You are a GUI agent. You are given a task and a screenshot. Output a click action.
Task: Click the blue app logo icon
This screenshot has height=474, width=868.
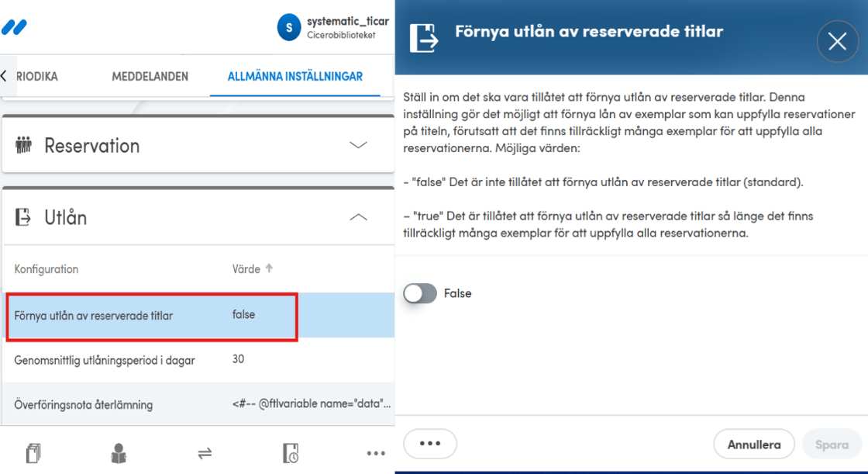click(14, 26)
